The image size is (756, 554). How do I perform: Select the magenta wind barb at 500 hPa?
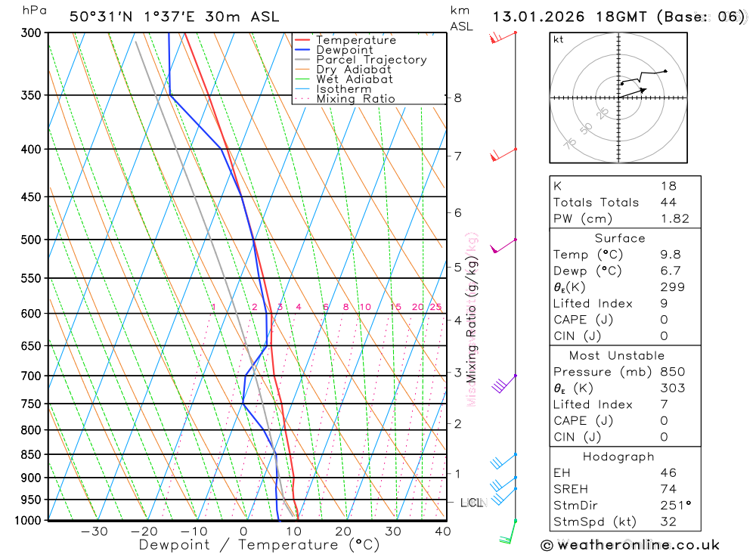click(x=502, y=245)
